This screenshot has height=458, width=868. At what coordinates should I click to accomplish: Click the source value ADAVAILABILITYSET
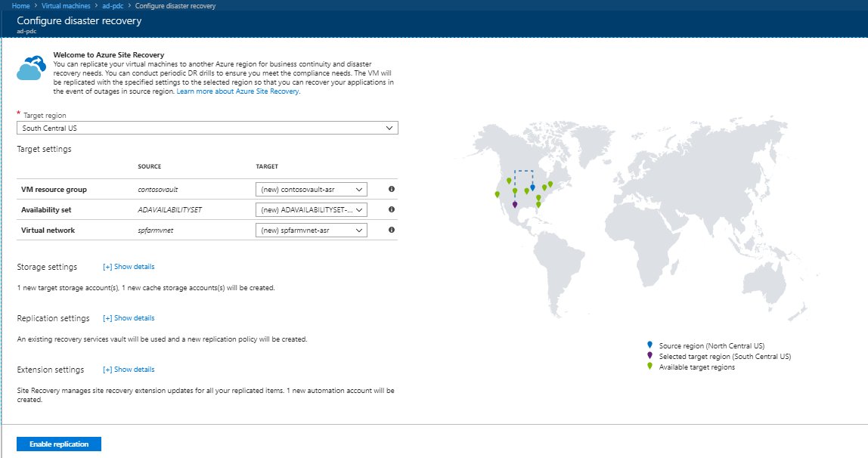(x=170, y=209)
